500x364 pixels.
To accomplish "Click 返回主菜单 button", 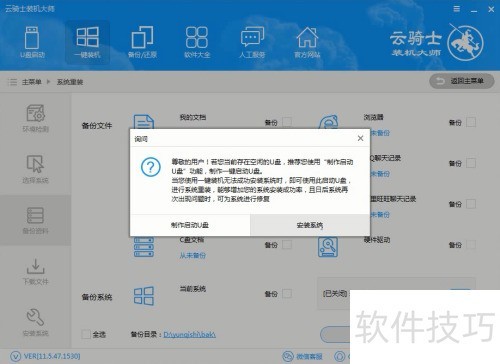I will tap(462, 81).
